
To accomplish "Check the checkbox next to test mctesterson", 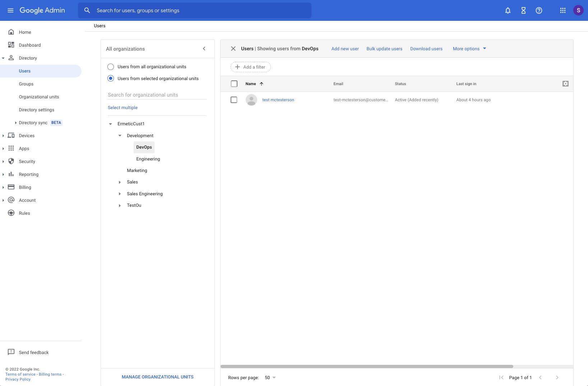I will pos(234,99).
